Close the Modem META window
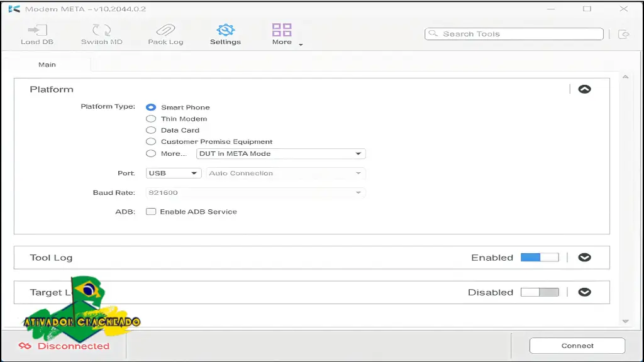644x362 pixels. pos(623,9)
